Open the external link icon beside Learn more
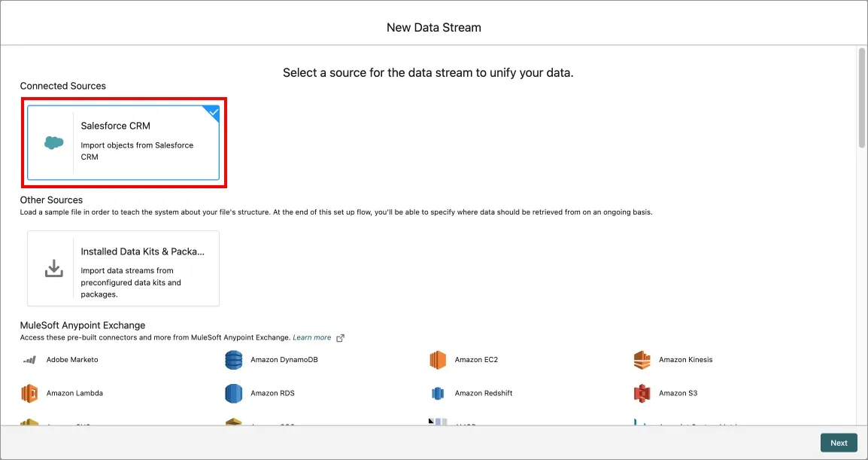Viewport: 868px width, 460px height. pyautogui.click(x=341, y=338)
